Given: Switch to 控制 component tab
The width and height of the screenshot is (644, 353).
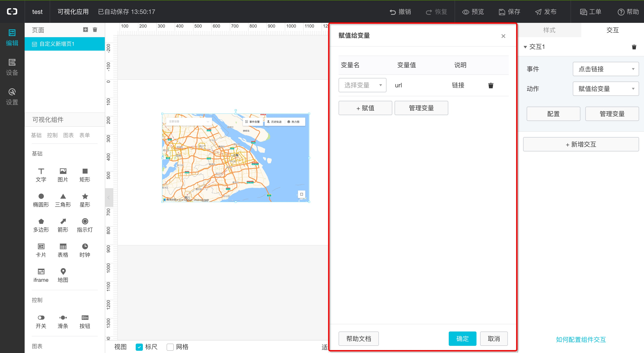Looking at the screenshot, I should tap(52, 135).
